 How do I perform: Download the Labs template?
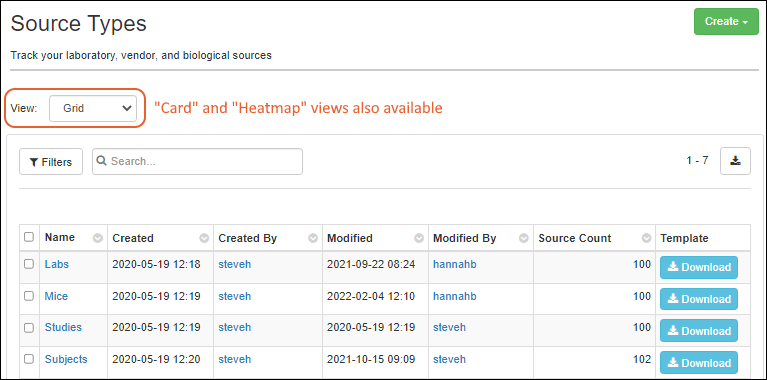(699, 267)
